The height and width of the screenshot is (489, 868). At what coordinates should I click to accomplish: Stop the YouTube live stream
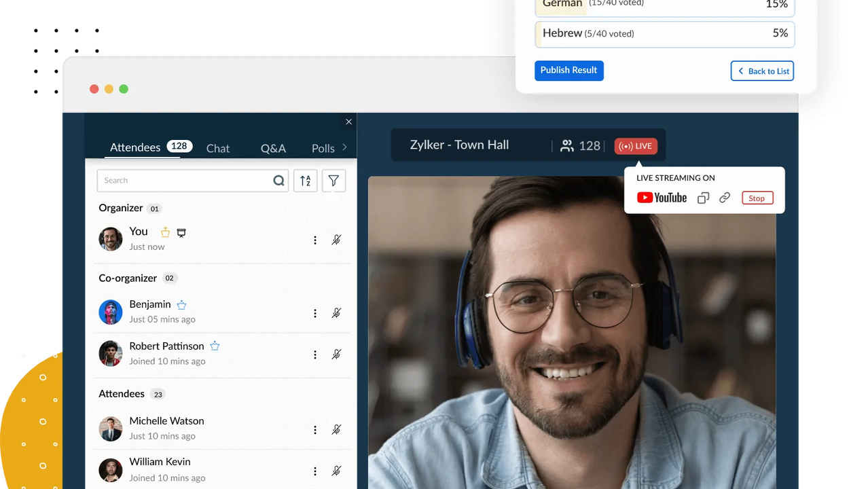[757, 198]
